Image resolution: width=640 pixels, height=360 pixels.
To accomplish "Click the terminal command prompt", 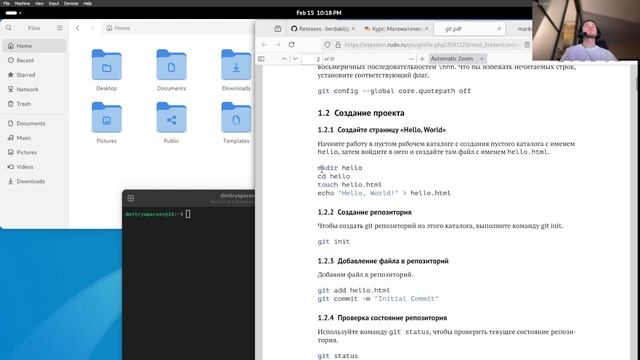I will click(x=158, y=214).
